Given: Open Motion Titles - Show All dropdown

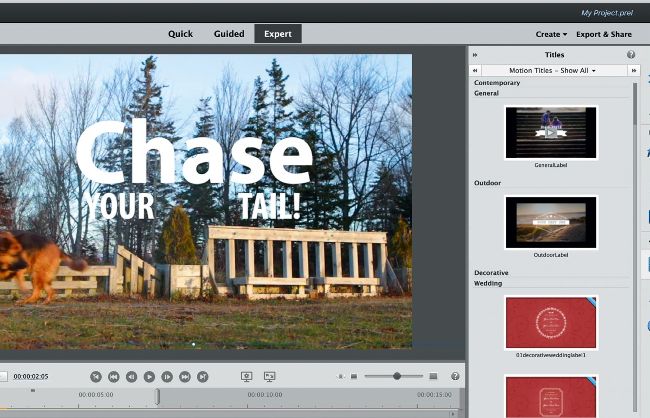Looking at the screenshot, I should pos(552,71).
